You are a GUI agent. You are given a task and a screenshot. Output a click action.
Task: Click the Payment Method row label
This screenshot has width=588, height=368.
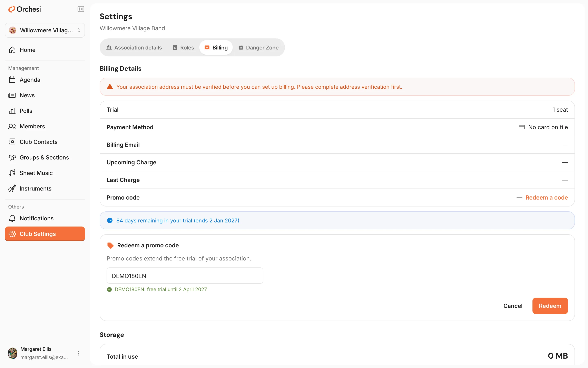tap(130, 127)
